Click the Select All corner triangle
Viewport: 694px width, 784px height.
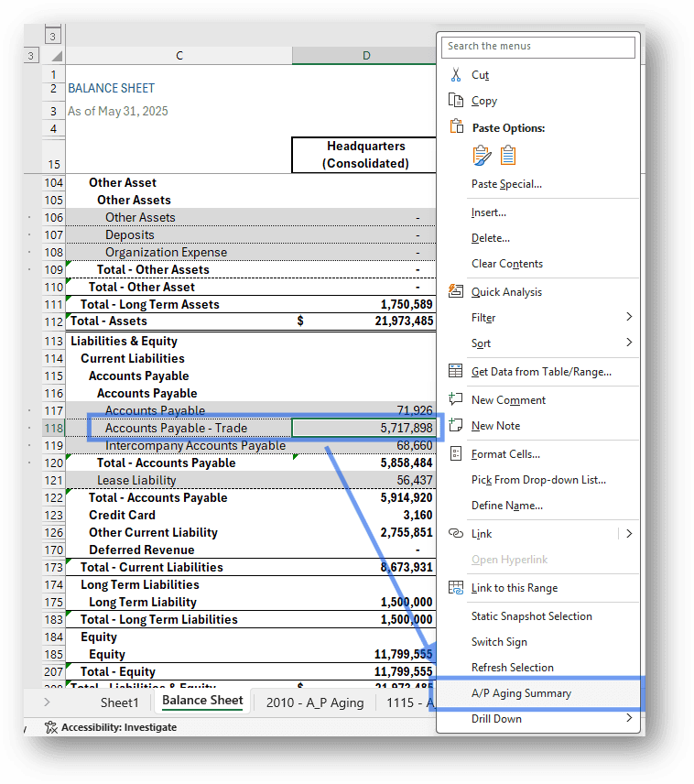click(x=57, y=56)
